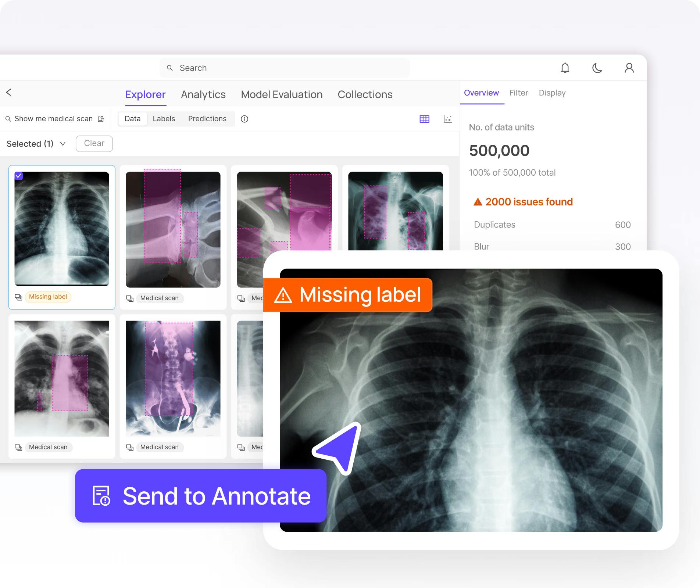This screenshot has width=700, height=588.
Task: Go back with the left chevron
Action: [8, 92]
